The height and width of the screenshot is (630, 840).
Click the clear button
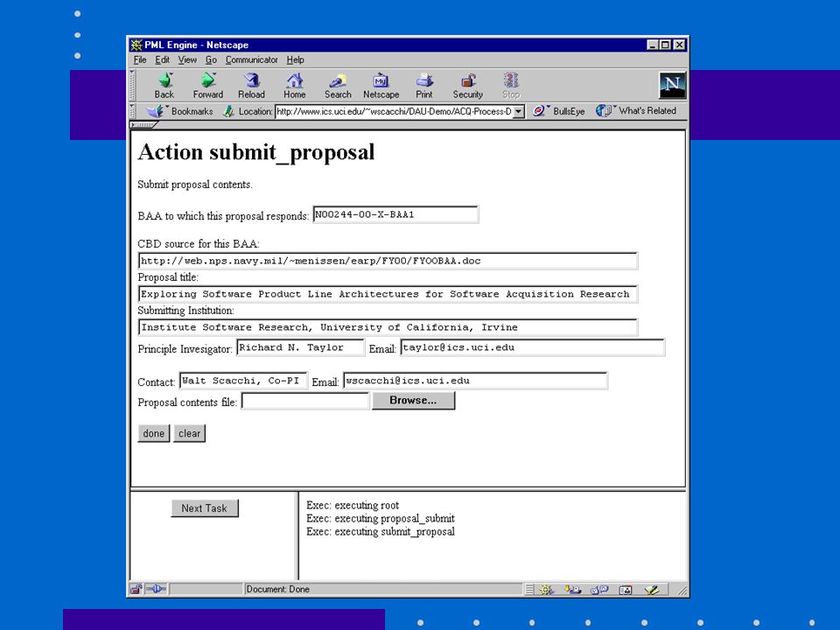click(189, 433)
